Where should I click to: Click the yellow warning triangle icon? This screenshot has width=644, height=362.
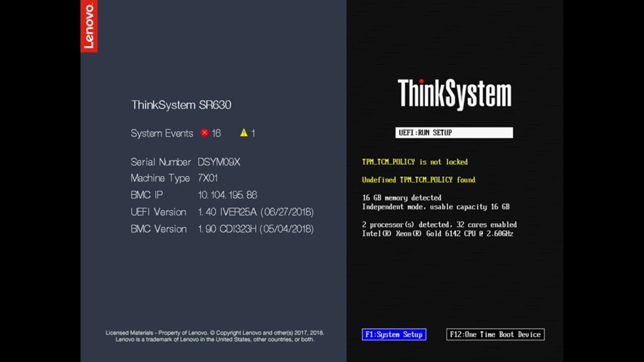(x=244, y=133)
